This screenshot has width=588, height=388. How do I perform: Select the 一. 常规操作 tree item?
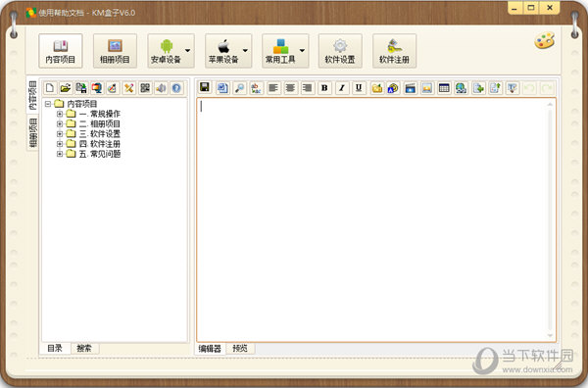[100, 114]
